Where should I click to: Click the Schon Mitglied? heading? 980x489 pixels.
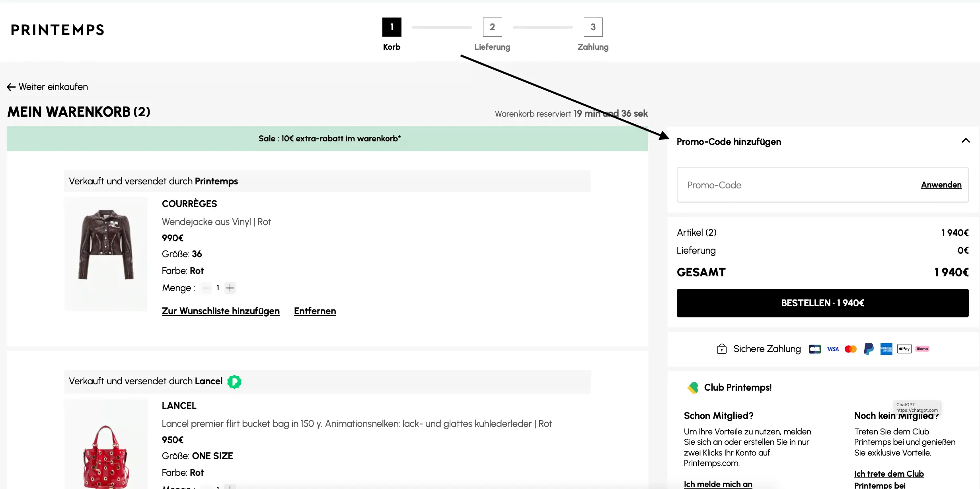click(719, 416)
